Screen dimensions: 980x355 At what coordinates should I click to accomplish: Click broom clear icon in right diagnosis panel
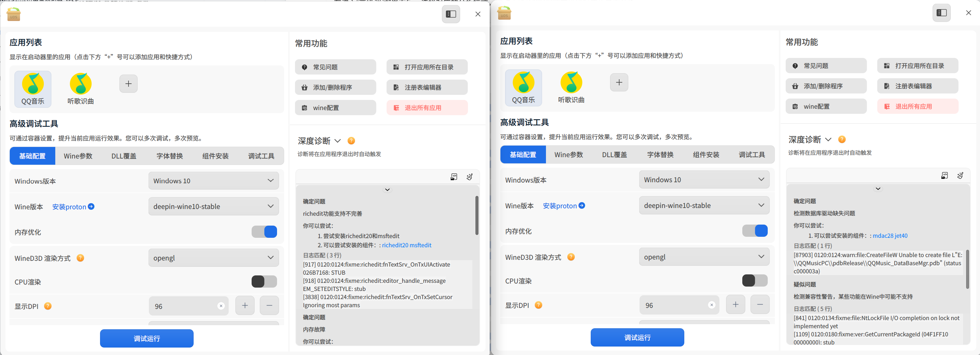coord(961,175)
